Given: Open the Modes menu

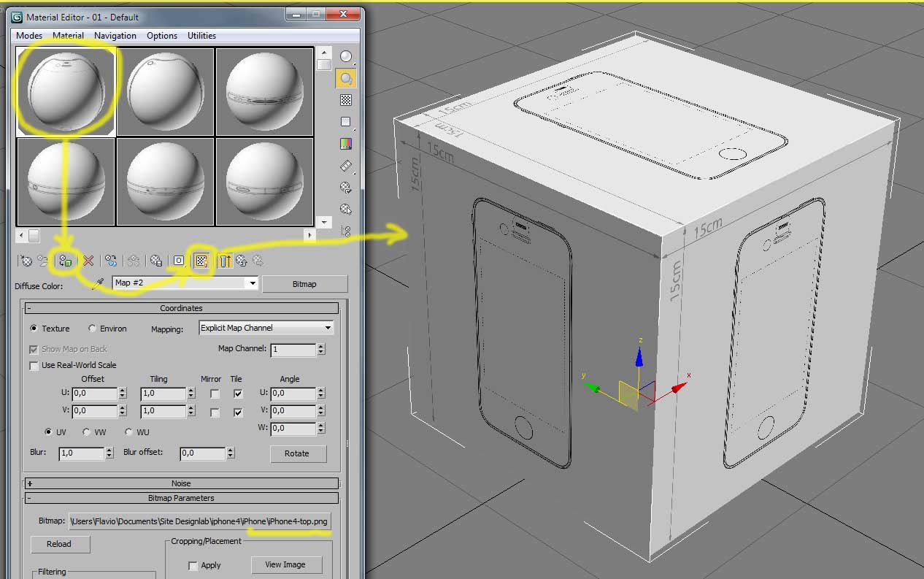Looking at the screenshot, I should point(29,35).
